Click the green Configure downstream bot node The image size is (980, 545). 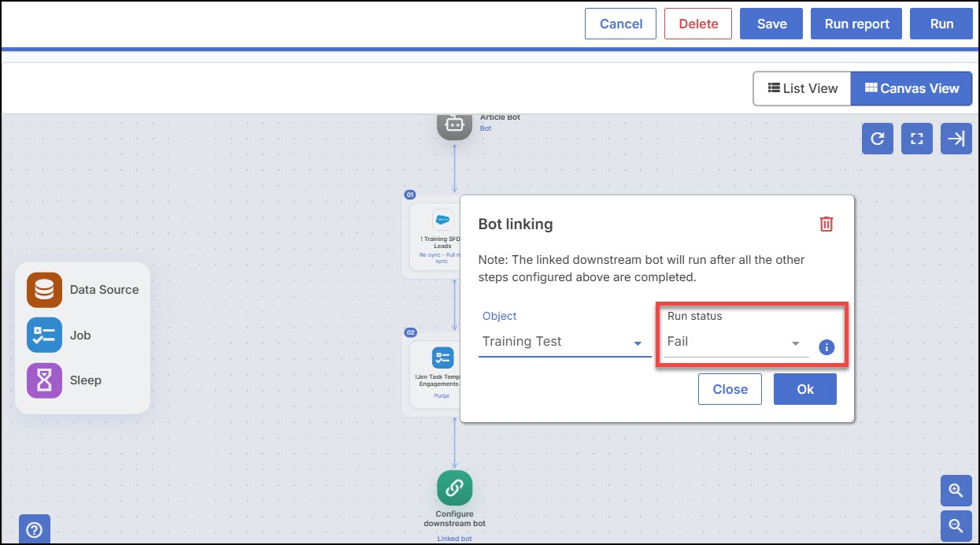[455, 488]
